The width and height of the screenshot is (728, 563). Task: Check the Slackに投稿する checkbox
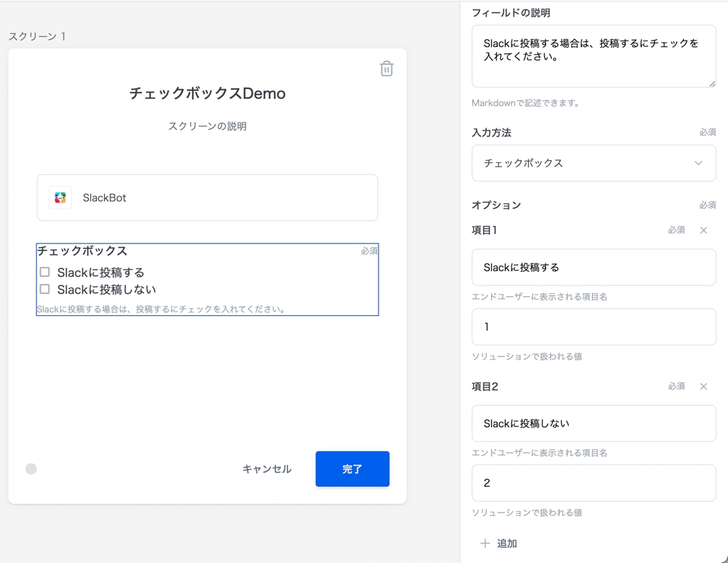pyautogui.click(x=45, y=272)
